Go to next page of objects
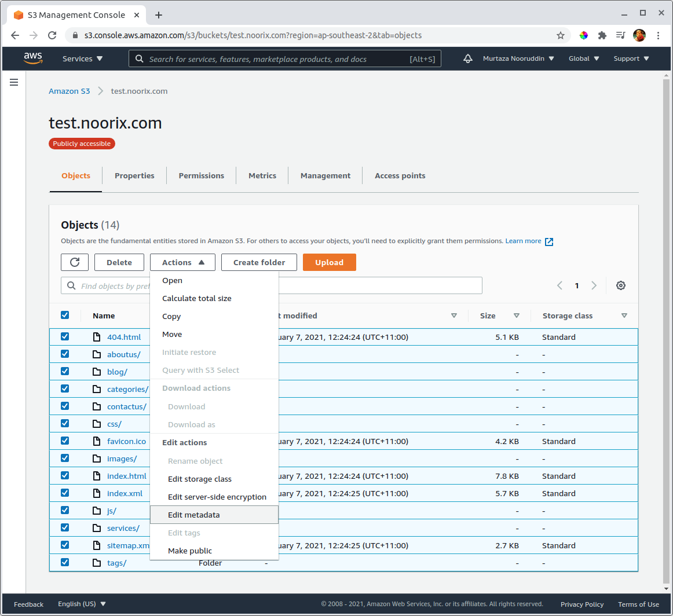 [x=594, y=285]
